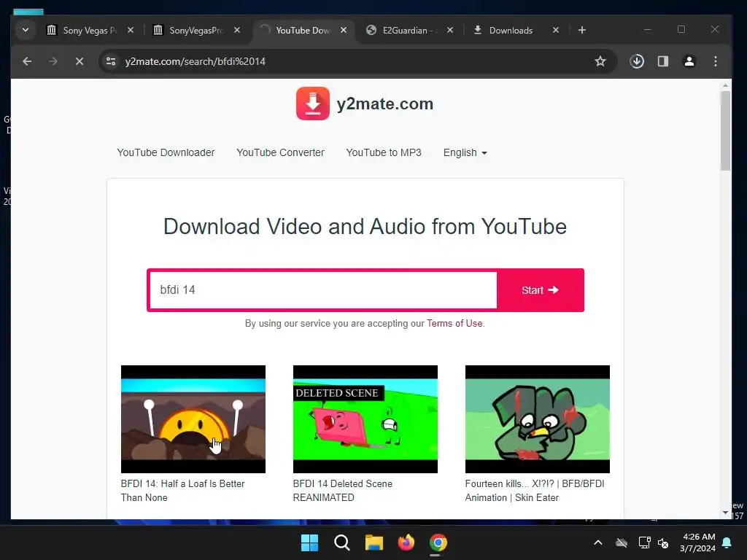Viewport: 747px width, 560px height.
Task: Open File Explorer from the taskbar
Action: pyautogui.click(x=374, y=542)
